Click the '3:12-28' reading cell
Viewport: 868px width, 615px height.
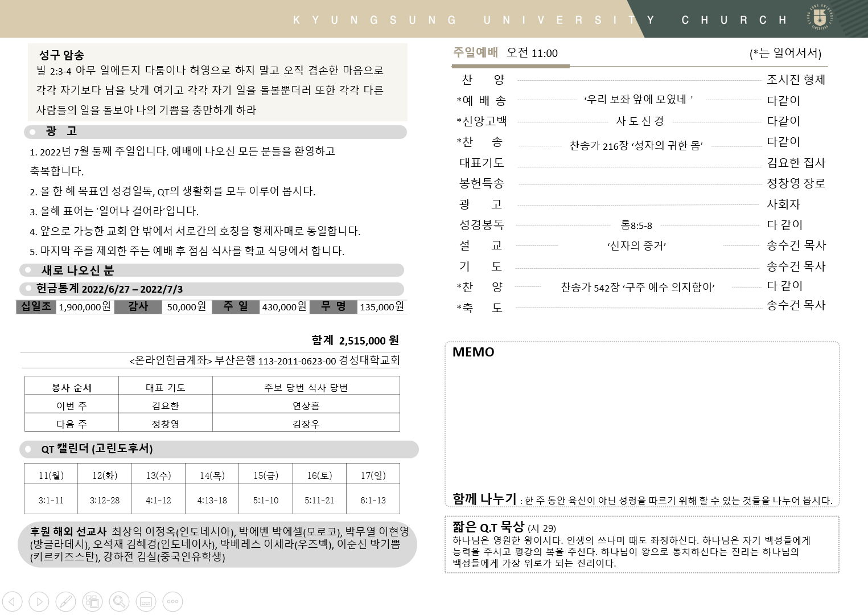[105, 500]
